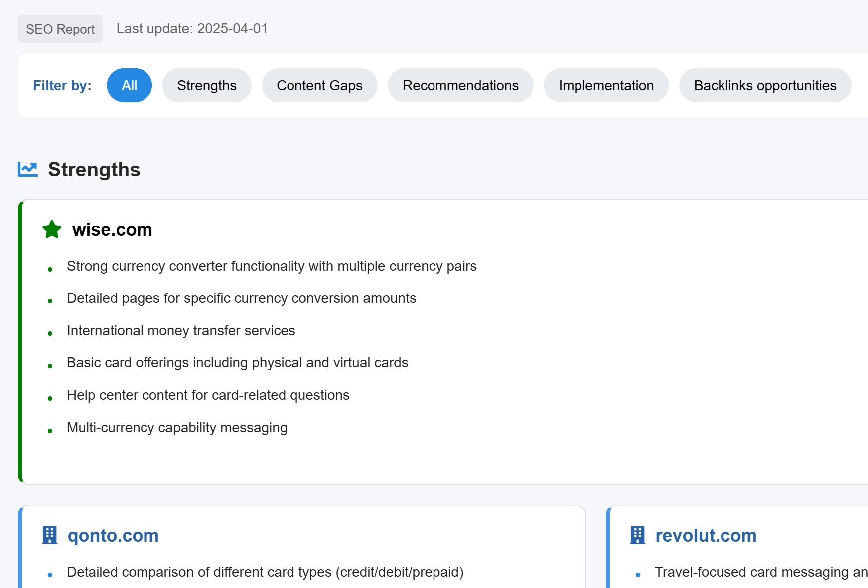Click 'Travel-focused card messaging' bullet

tap(761, 572)
